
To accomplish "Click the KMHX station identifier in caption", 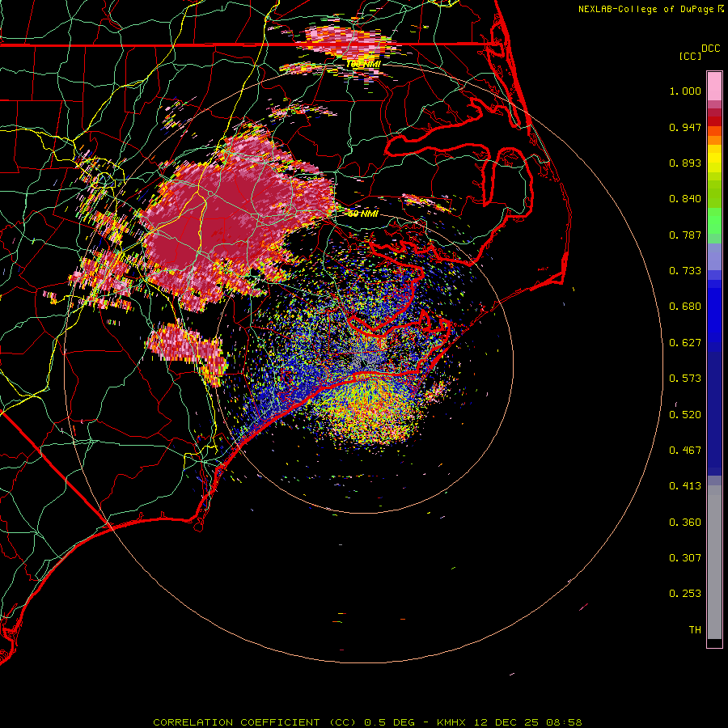I will (453, 722).
